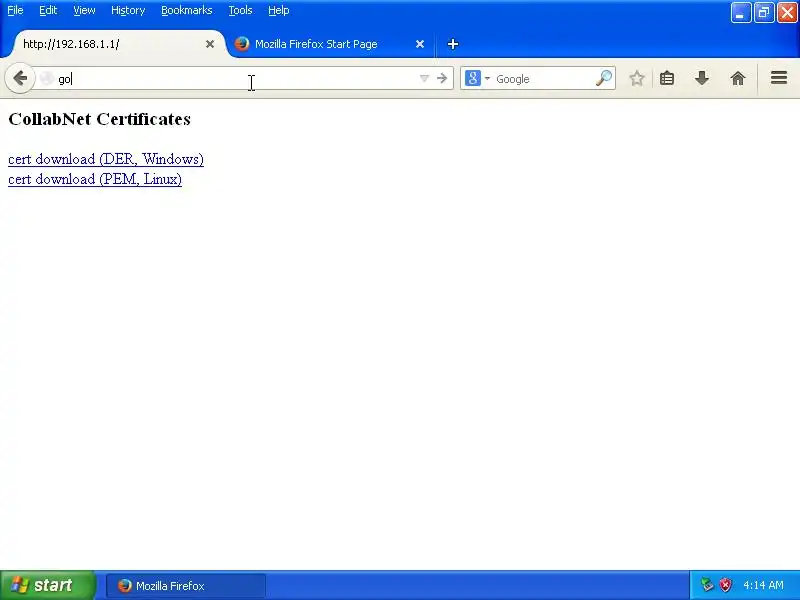
Task: Open the View menu
Action: 84,10
